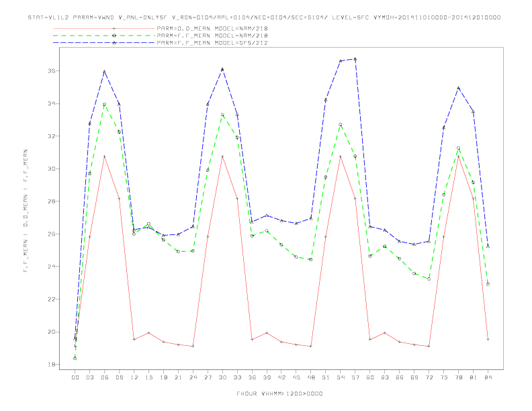Click the blue dashed legend line sample
This screenshot has width=532, height=411.
[104, 43]
